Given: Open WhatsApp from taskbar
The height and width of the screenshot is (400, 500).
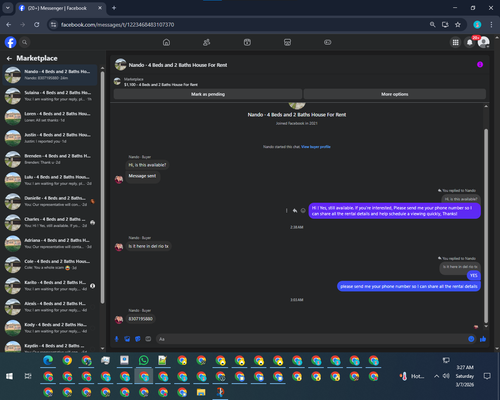Looking at the screenshot, I should [144, 360].
